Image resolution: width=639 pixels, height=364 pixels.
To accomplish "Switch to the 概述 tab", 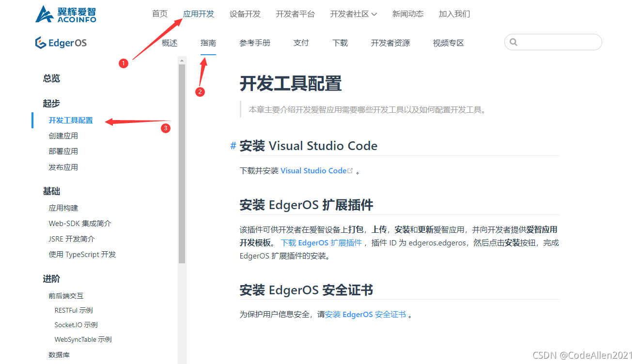I will pos(170,43).
